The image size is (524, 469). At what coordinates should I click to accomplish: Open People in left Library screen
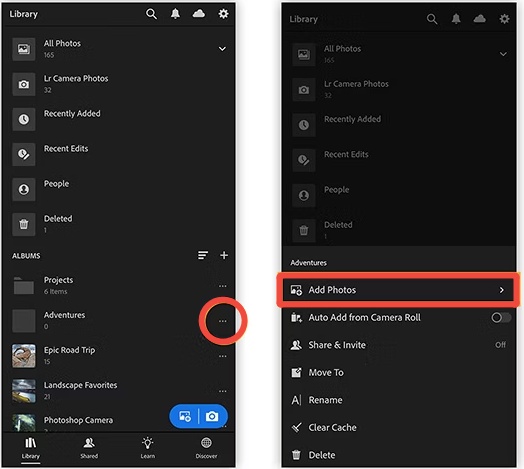click(x=119, y=189)
